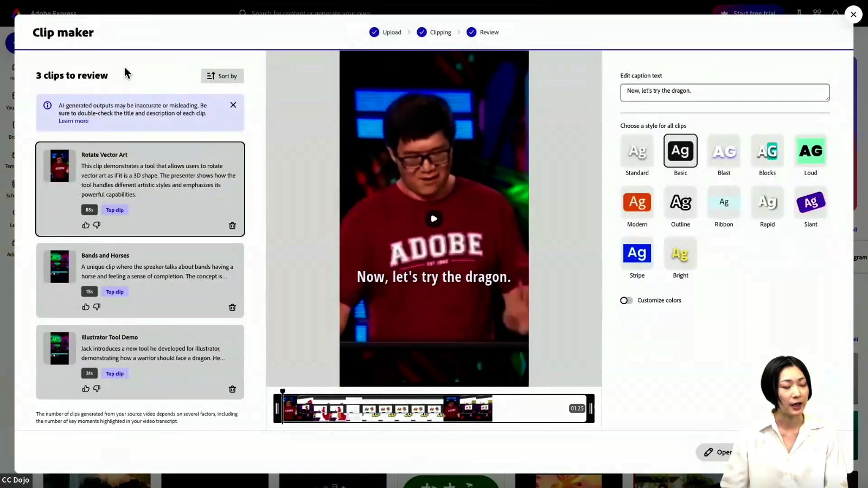Go to the Clipping step

click(x=434, y=33)
